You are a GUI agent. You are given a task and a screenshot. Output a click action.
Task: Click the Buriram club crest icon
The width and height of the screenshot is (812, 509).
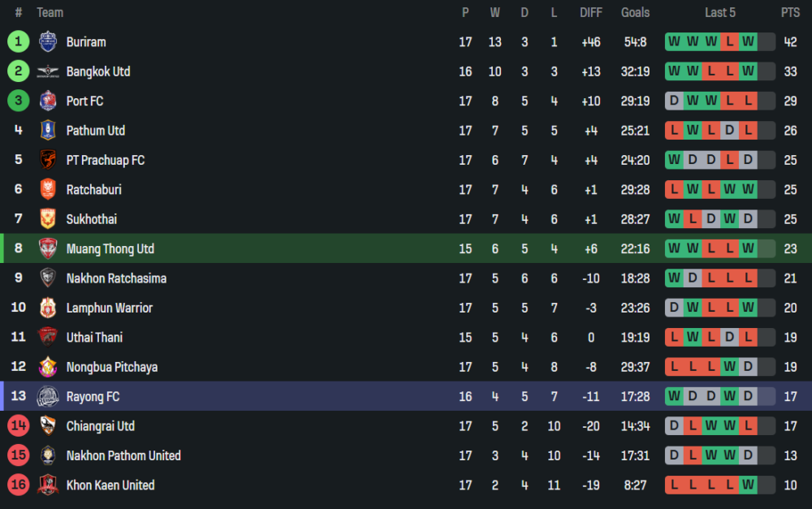(48, 42)
